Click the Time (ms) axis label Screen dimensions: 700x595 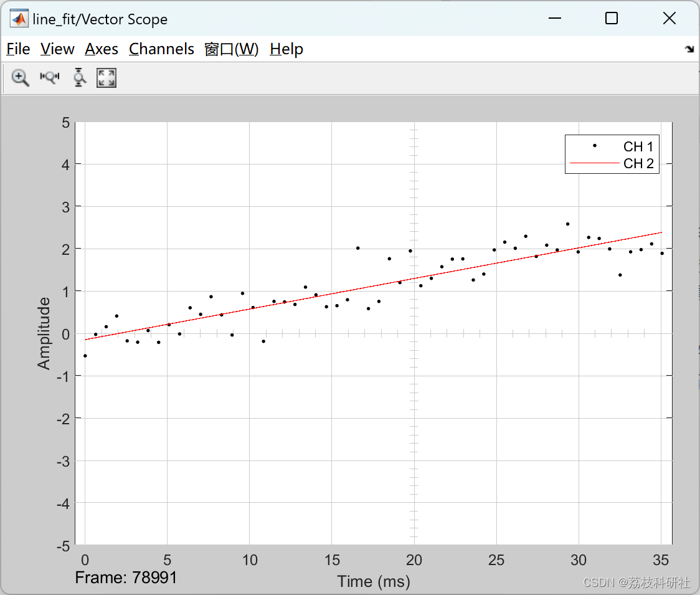pyautogui.click(x=373, y=581)
